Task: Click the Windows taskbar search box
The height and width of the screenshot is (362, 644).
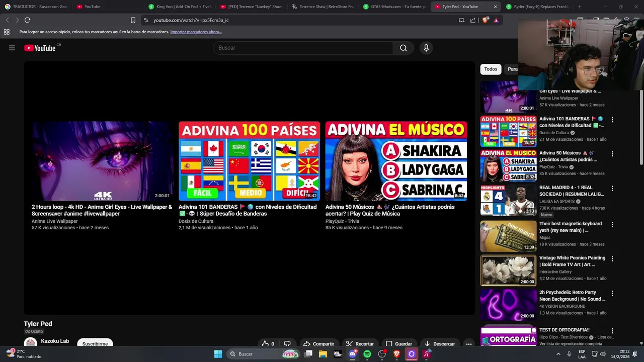Action: (x=264, y=354)
